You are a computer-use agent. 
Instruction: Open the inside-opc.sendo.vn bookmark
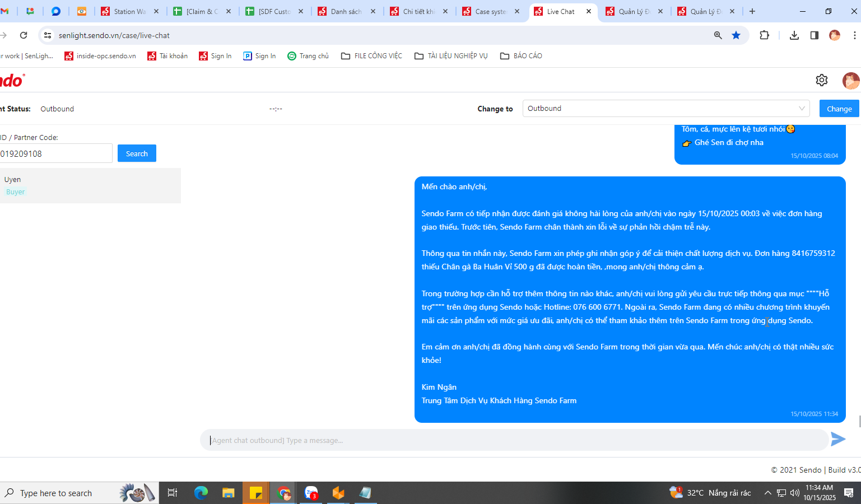click(x=100, y=56)
